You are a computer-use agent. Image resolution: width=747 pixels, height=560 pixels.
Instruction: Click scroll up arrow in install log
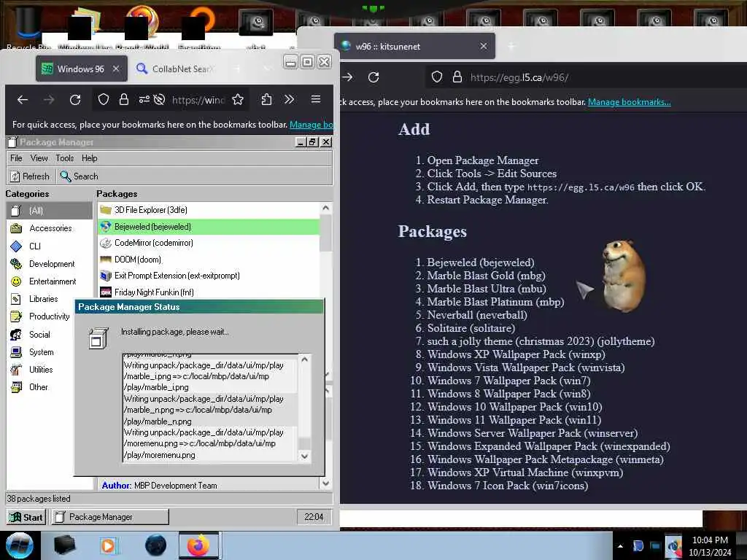(305, 359)
